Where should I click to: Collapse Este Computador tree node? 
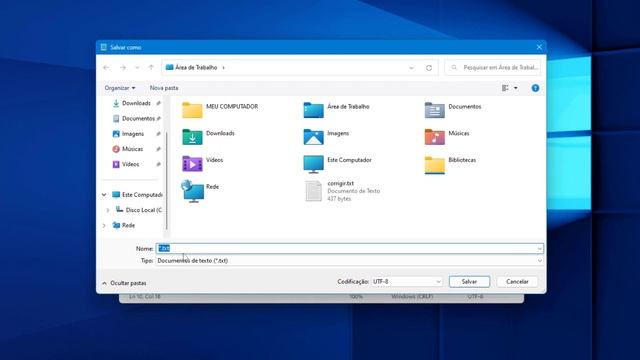[x=104, y=195]
